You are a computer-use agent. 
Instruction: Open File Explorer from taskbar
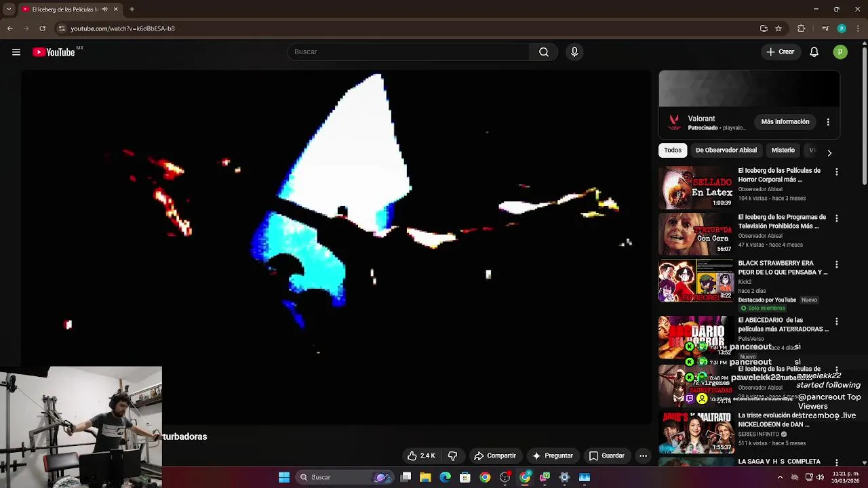point(425,477)
